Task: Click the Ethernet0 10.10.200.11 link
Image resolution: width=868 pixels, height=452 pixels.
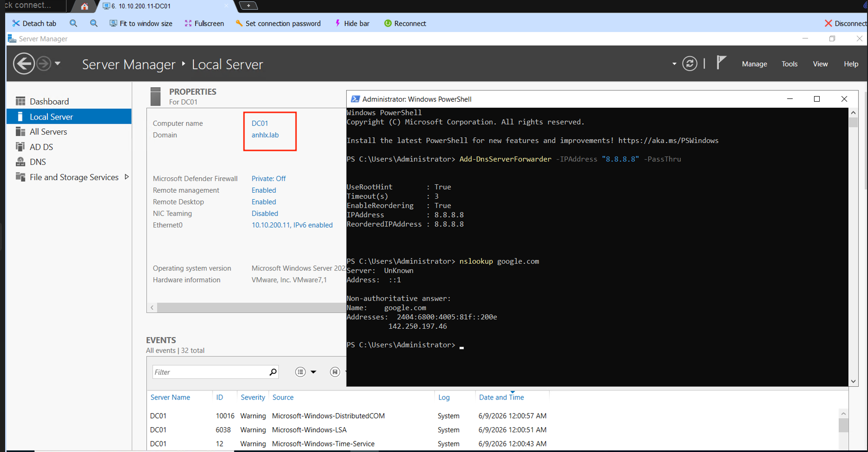Action: point(292,225)
